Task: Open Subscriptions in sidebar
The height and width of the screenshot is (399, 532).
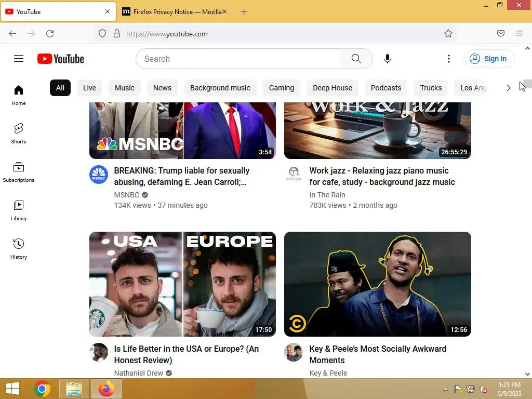Action: click(x=19, y=172)
